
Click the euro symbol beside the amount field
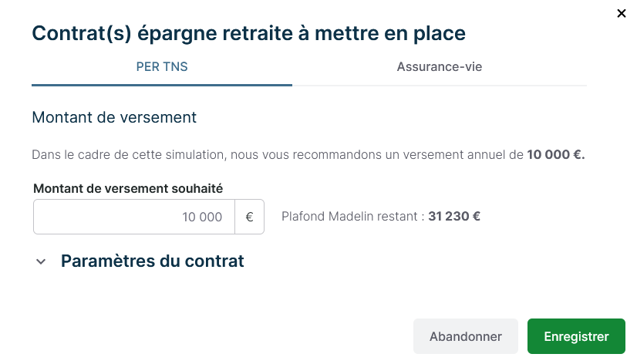[x=249, y=217]
